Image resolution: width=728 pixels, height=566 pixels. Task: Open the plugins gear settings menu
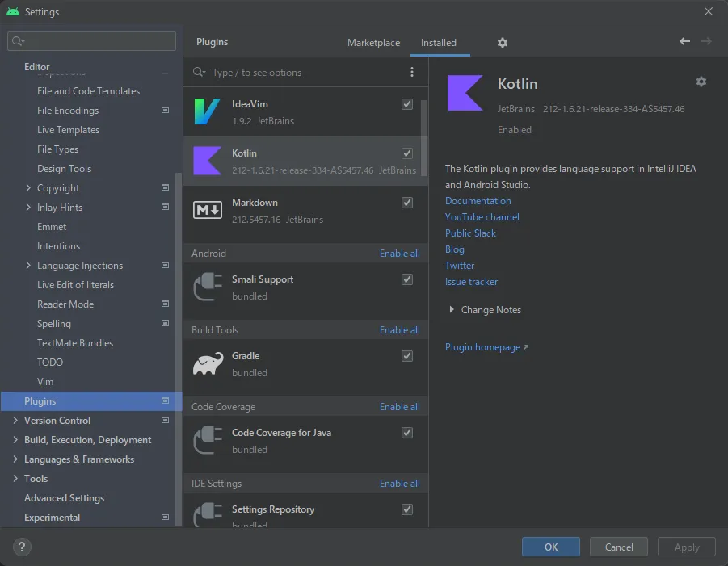tap(503, 43)
